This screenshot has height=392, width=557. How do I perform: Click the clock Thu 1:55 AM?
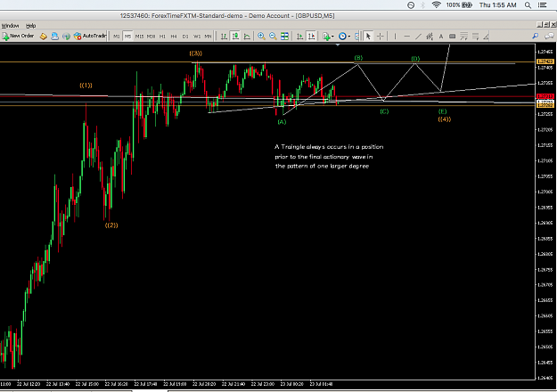click(497, 5)
